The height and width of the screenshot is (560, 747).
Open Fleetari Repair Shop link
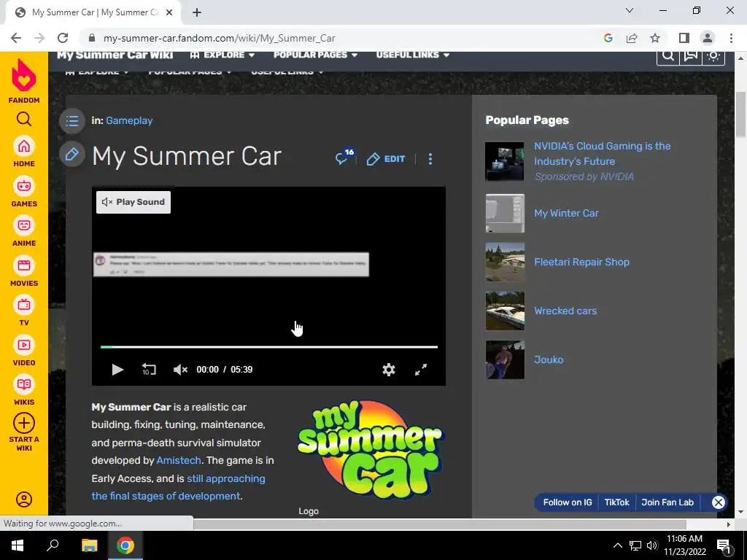[581, 262]
